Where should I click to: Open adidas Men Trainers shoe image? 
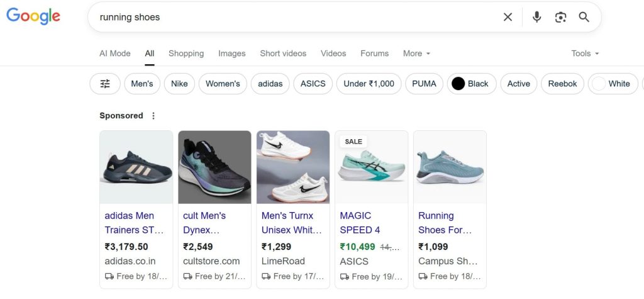[136, 167]
